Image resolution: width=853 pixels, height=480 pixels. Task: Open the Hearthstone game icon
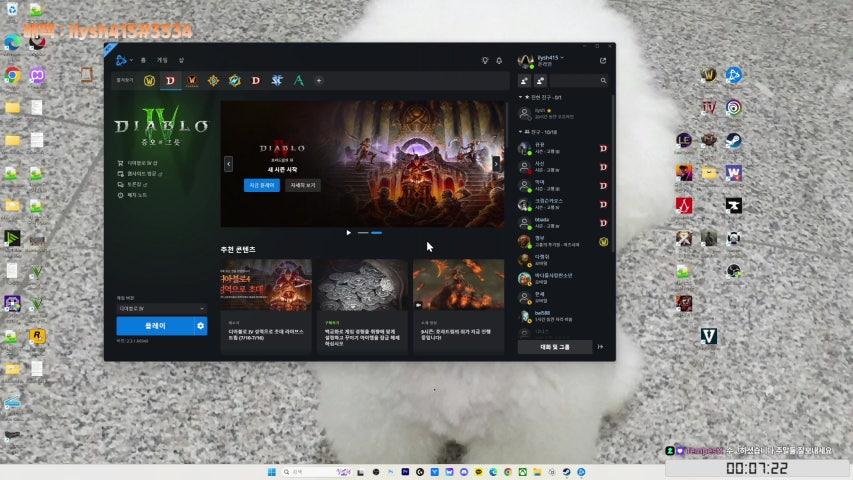click(213, 81)
